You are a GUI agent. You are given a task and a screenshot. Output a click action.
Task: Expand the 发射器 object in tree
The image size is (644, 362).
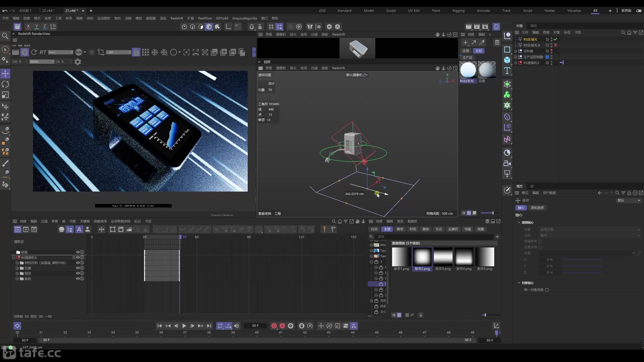click(515, 51)
